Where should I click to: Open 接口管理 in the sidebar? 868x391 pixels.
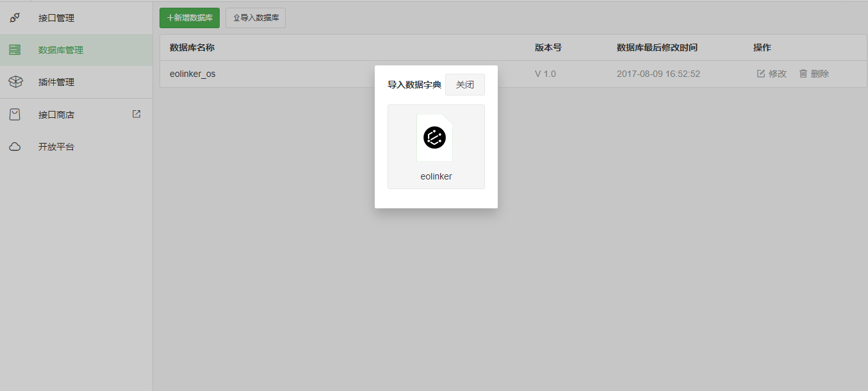[76, 18]
